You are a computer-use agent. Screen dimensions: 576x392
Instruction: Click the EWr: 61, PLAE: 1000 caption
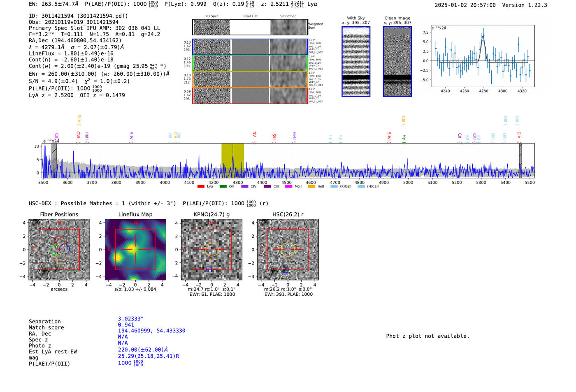click(212, 294)
